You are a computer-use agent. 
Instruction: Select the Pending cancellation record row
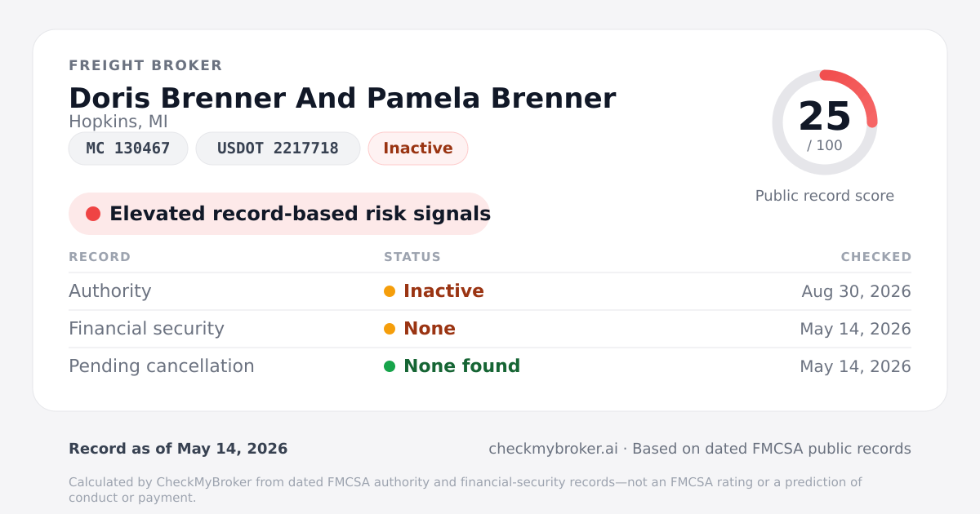(x=490, y=366)
